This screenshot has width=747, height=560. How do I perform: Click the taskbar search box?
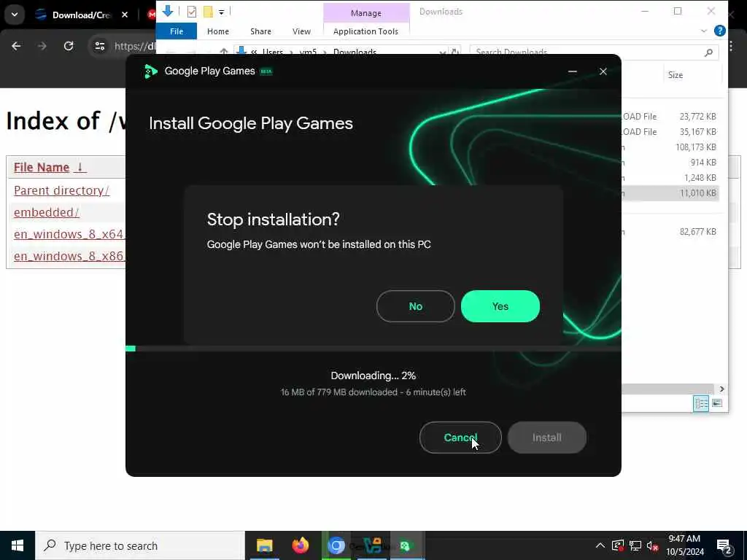coord(140,545)
